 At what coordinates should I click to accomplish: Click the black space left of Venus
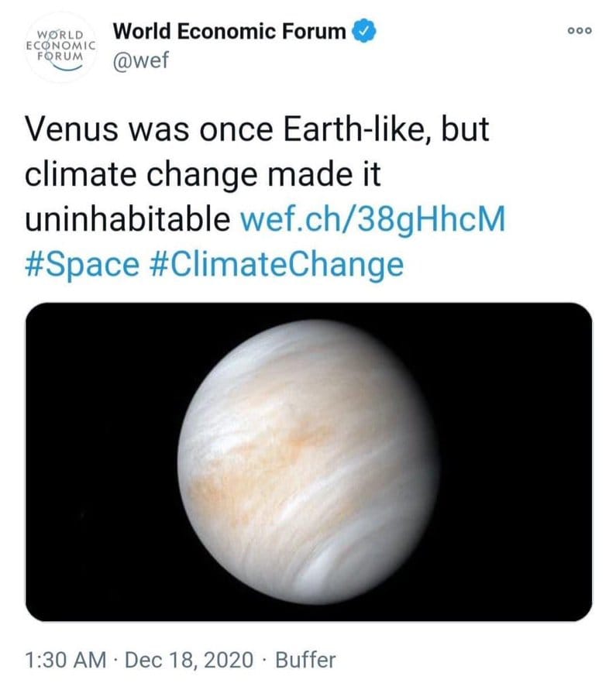(x=101, y=462)
